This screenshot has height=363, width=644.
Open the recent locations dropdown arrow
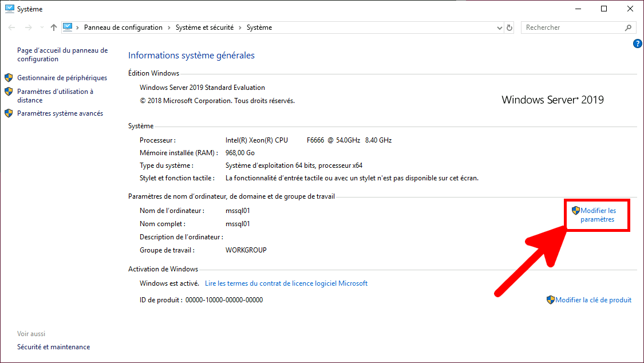41,27
